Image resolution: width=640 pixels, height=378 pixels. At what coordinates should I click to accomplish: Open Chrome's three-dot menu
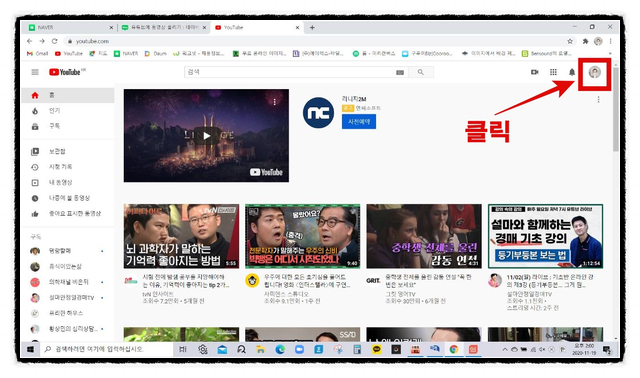[x=610, y=41]
